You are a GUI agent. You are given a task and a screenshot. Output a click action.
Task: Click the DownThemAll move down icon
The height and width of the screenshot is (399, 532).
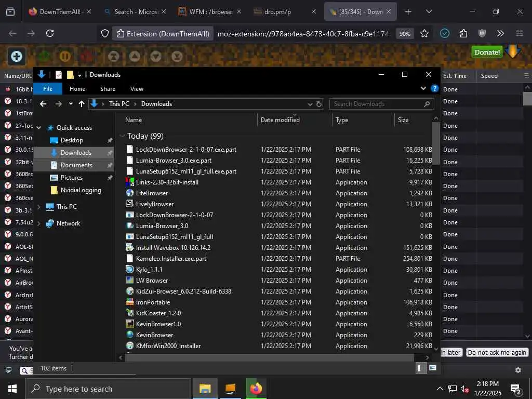tap(156, 56)
